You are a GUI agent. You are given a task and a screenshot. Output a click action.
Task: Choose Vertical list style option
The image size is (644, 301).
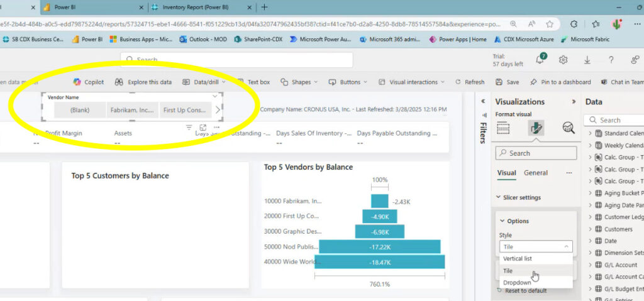point(536,259)
